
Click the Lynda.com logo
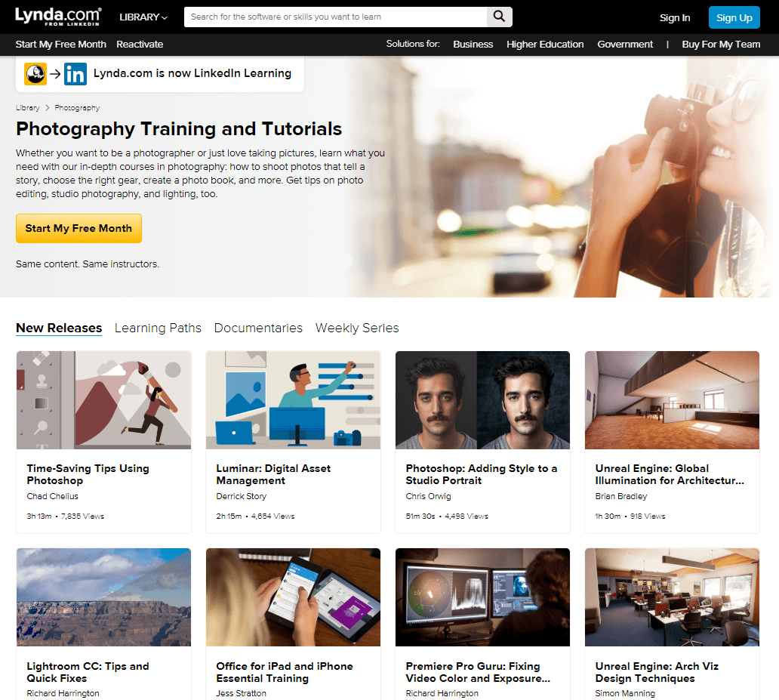58,17
